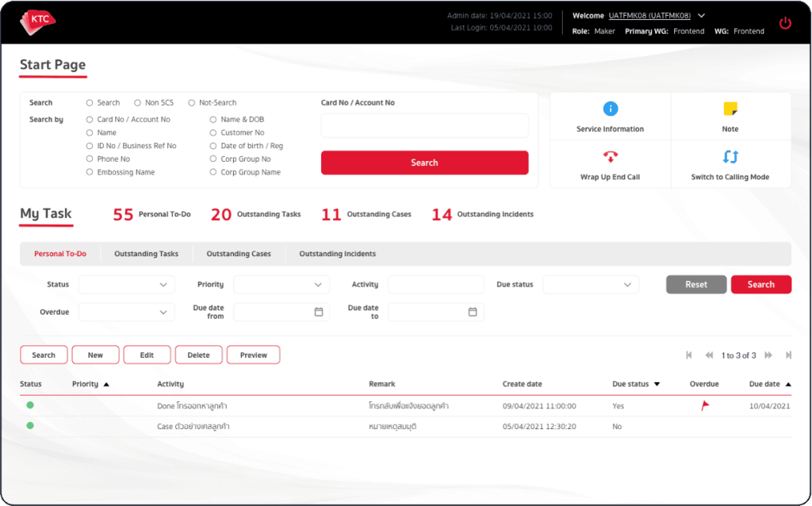812x506 pixels.
Task: Open the Priority dropdown
Action: [282, 285]
